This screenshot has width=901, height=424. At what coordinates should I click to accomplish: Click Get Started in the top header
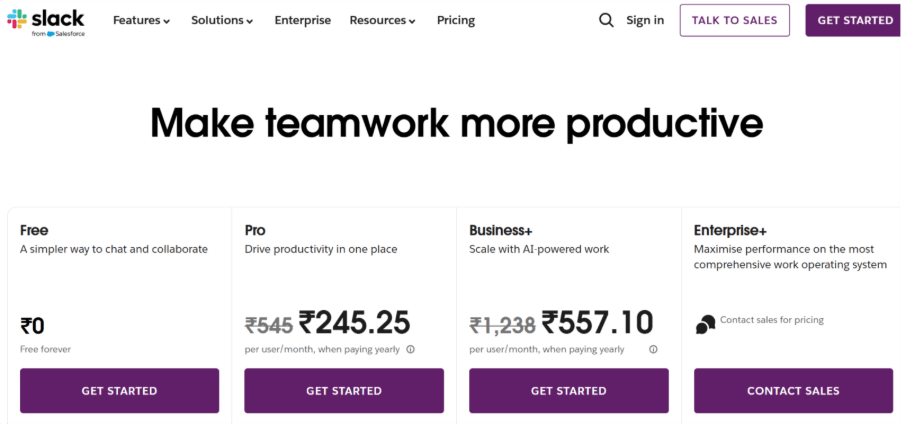(x=854, y=20)
